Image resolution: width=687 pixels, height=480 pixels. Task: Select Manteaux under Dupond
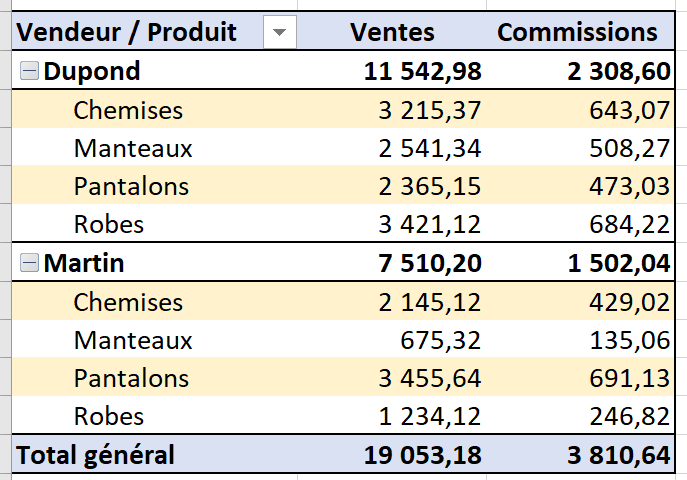(133, 148)
